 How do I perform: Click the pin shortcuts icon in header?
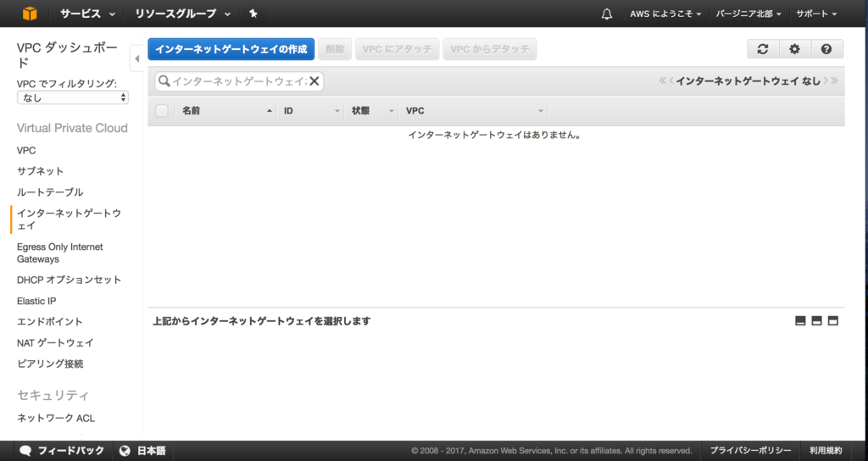(253, 14)
